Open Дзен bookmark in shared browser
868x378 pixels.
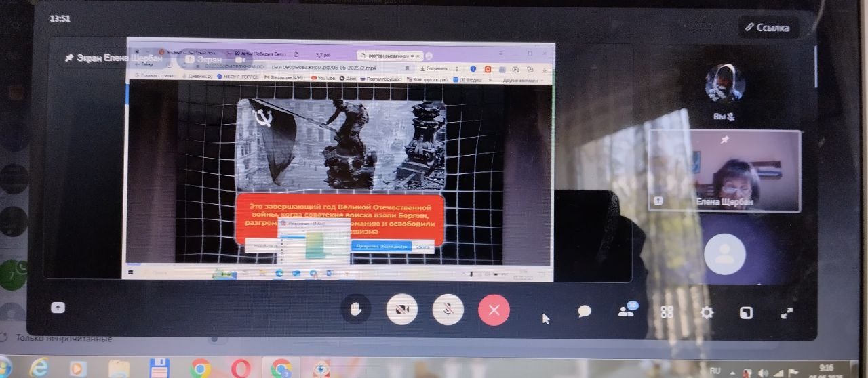tap(347, 79)
